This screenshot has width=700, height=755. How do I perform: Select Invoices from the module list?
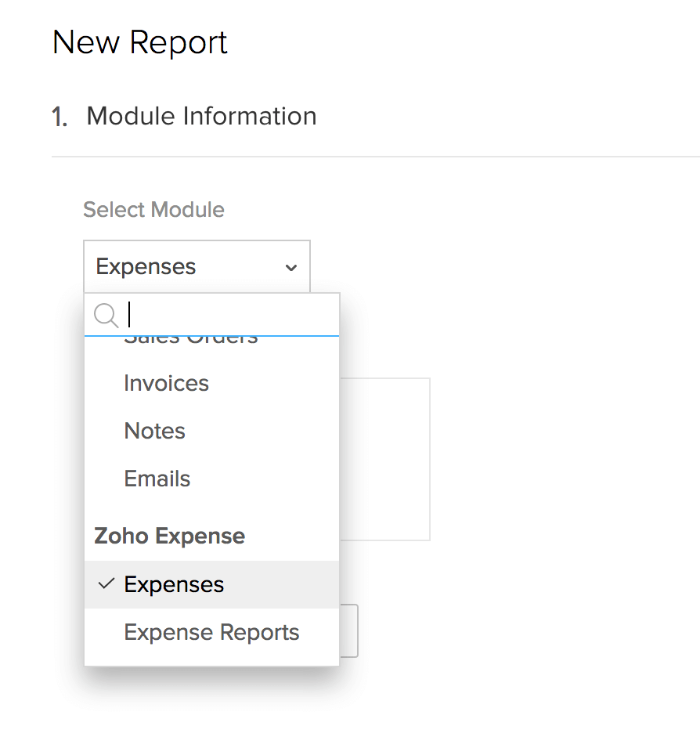click(165, 383)
